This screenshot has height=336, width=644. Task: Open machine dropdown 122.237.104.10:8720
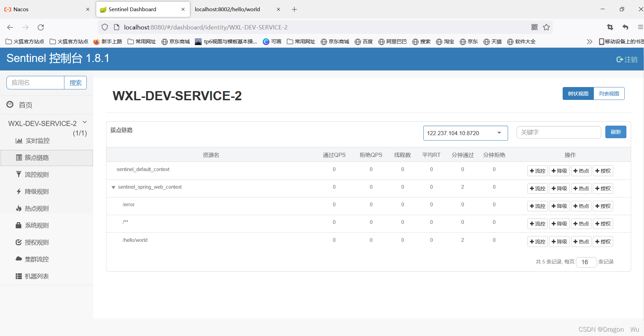(465, 133)
